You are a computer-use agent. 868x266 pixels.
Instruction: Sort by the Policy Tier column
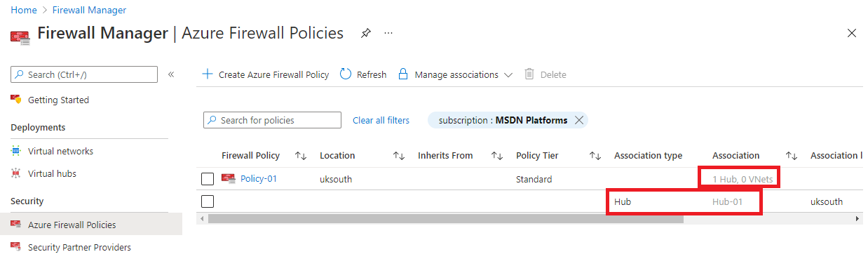tap(595, 156)
